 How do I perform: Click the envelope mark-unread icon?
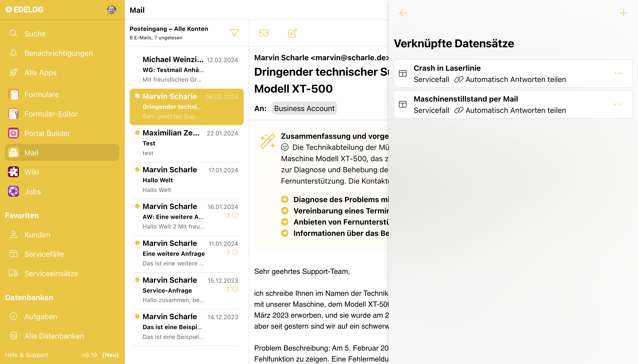point(264,33)
